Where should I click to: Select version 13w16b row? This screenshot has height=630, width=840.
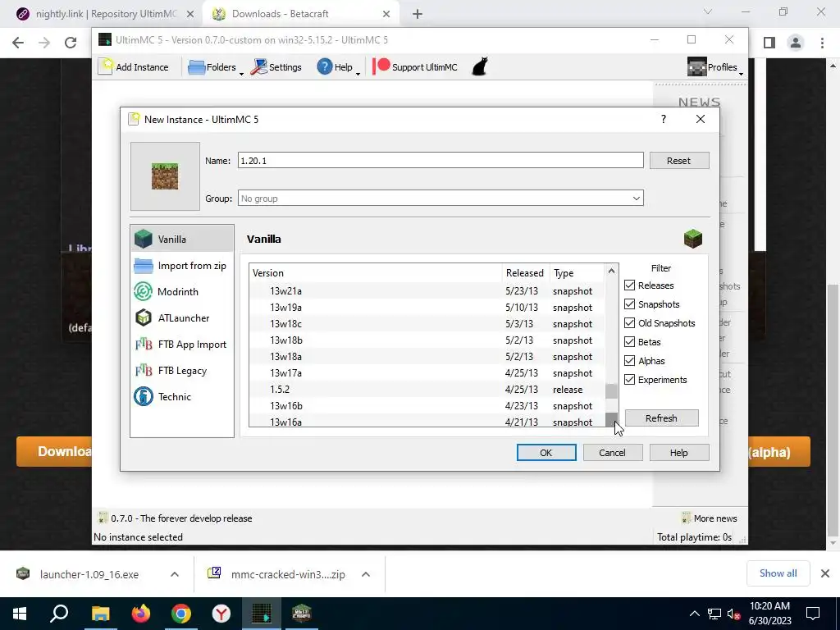tap(427, 405)
